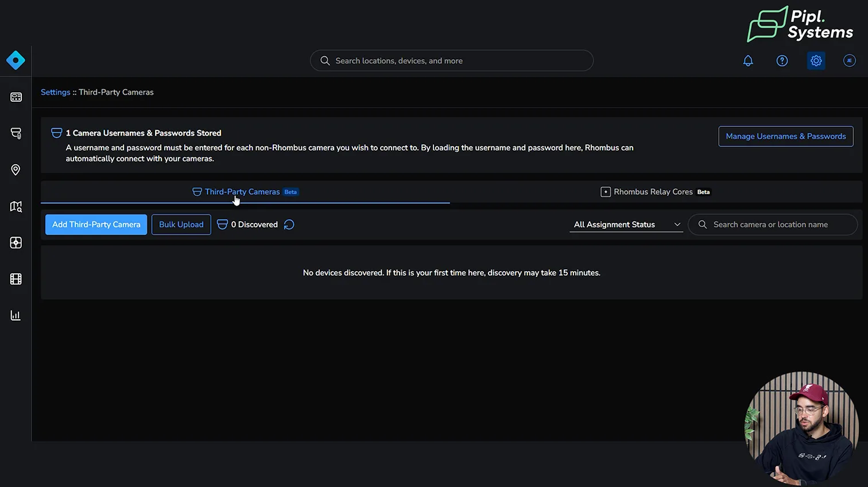Refresh the discovered cameras list
The height and width of the screenshot is (487, 868).
click(289, 225)
